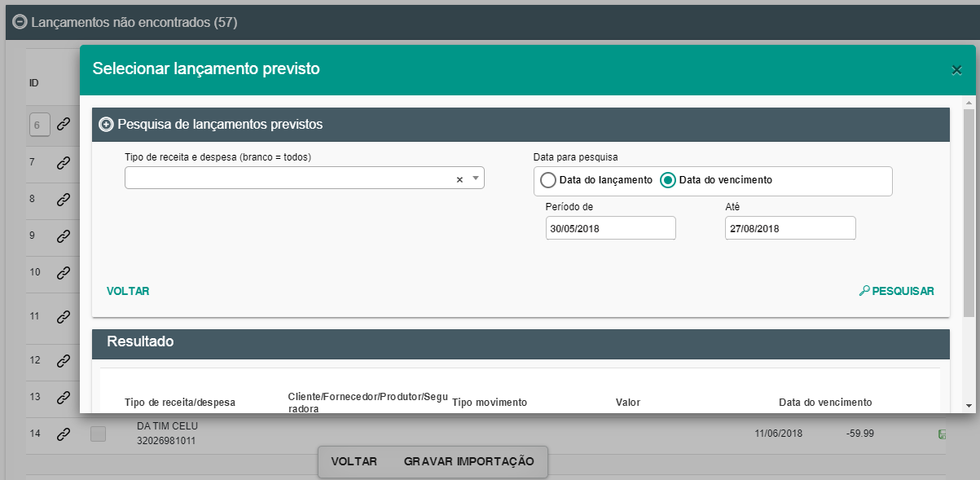Click link icon for row 7

63,162
